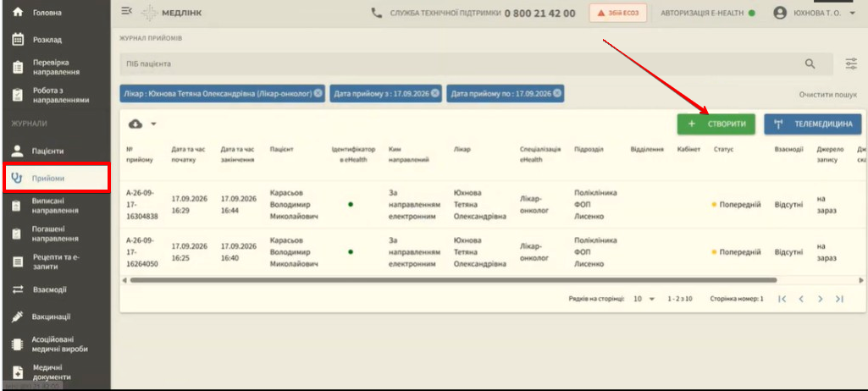
Task: Click clipboard icon beside Робота з направленнями
Action: point(18,95)
